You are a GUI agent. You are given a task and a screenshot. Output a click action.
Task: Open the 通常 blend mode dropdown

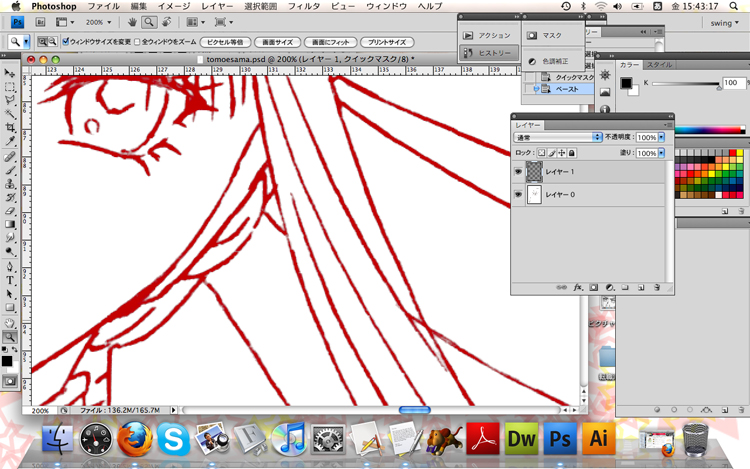pos(558,137)
